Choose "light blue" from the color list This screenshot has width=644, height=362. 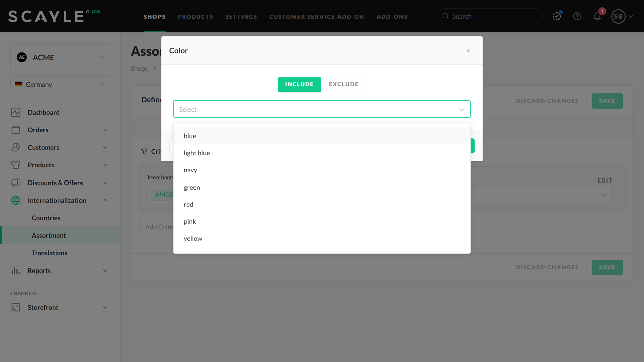click(x=197, y=153)
